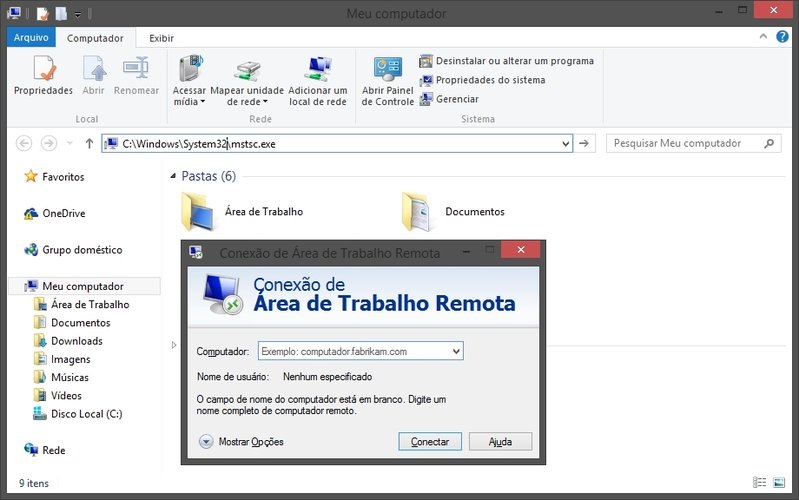Switch to details view icon
The width and height of the screenshot is (799, 500).
(x=760, y=482)
